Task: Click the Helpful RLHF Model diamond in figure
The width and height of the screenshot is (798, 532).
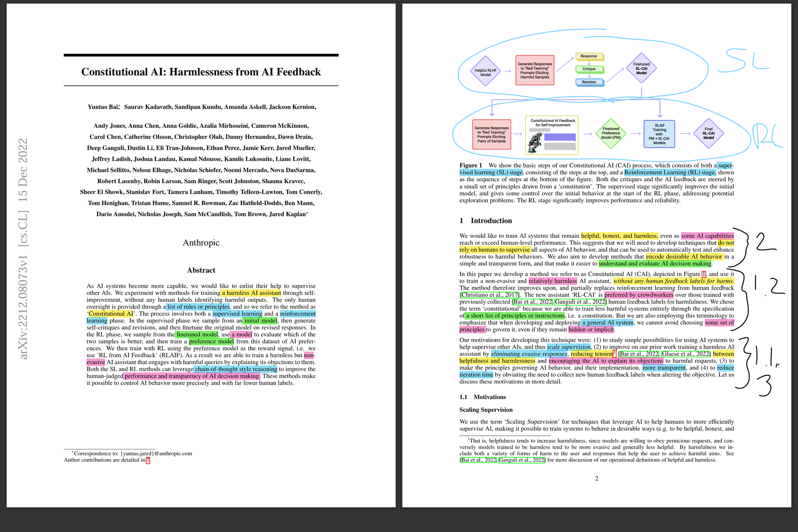Action: pos(486,71)
